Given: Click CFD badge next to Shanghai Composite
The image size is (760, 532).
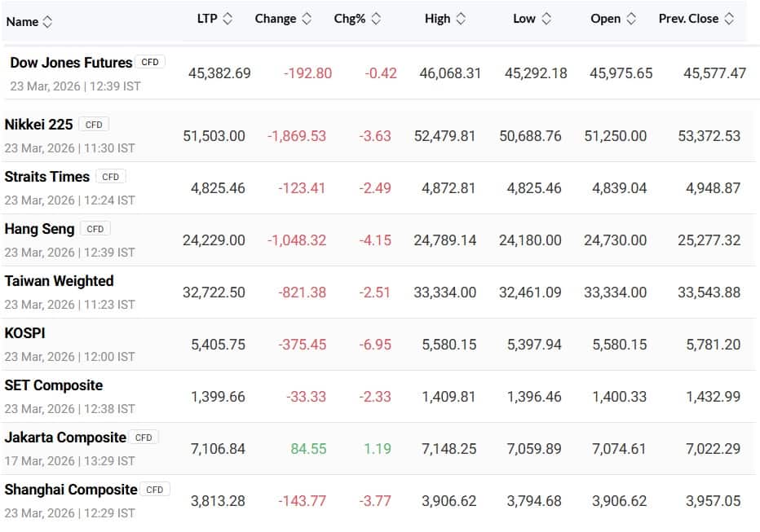Looking at the screenshot, I should tap(155, 490).
